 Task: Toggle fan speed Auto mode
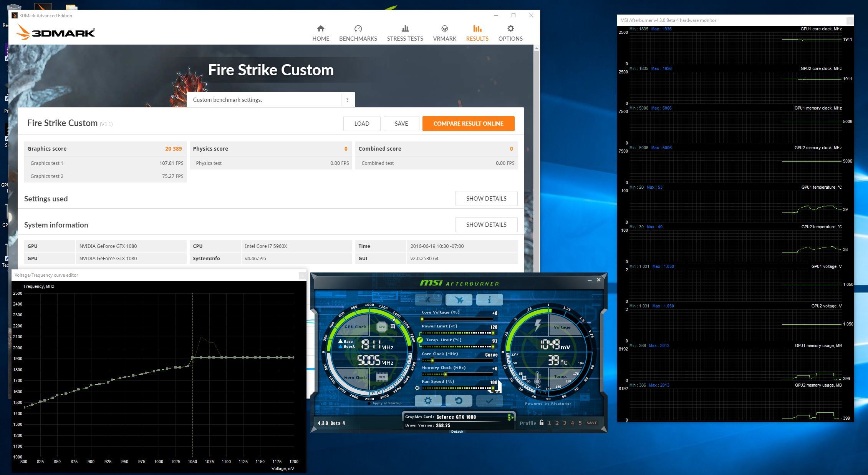(x=496, y=391)
